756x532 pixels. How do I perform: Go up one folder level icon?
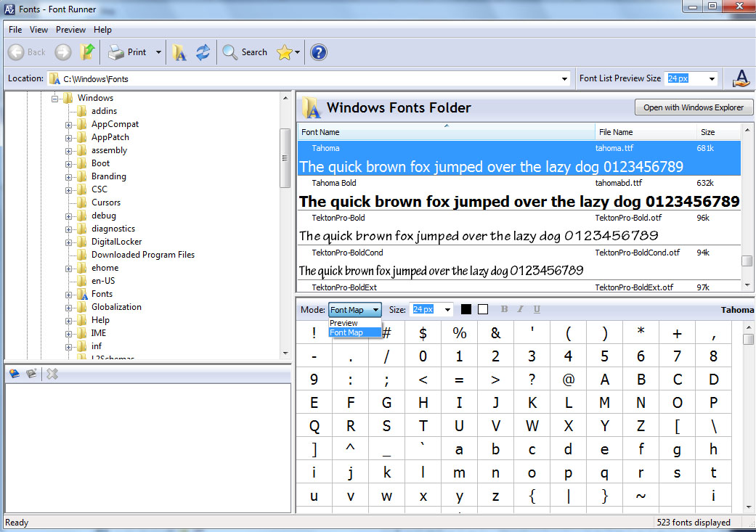(x=87, y=52)
